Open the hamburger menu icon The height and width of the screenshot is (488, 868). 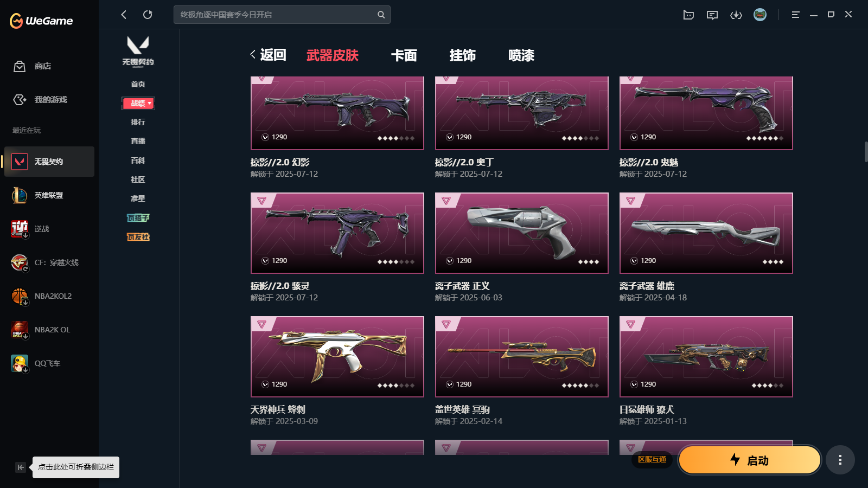coord(795,15)
